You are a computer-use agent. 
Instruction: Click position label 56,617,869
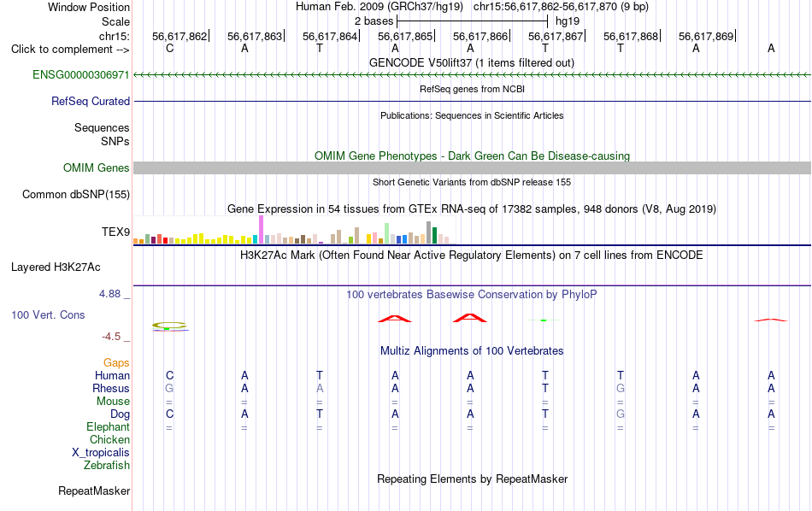click(x=706, y=36)
